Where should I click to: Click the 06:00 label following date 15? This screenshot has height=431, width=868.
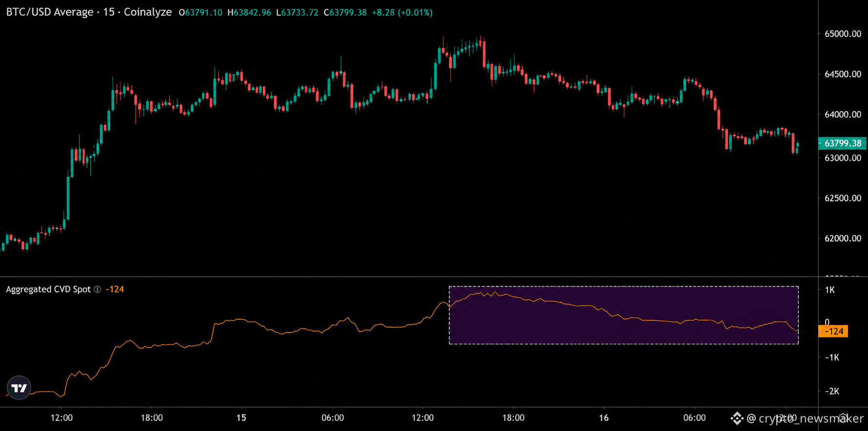(x=333, y=418)
